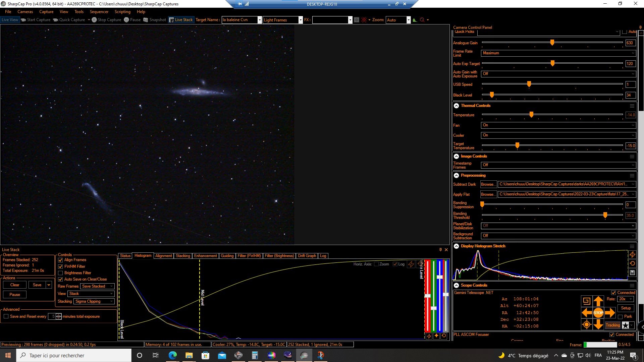
Task: Toggle PLL ASCOM Focuser Connected checkbox
Action: click(612, 335)
